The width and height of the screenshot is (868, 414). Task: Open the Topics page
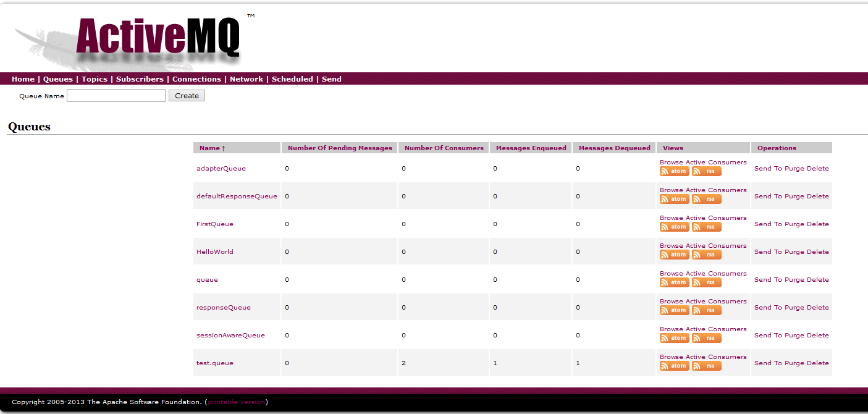pyautogui.click(x=95, y=79)
